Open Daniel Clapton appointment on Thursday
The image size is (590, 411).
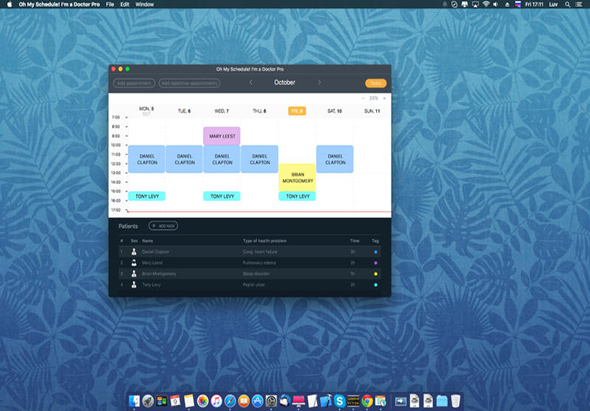(260, 159)
